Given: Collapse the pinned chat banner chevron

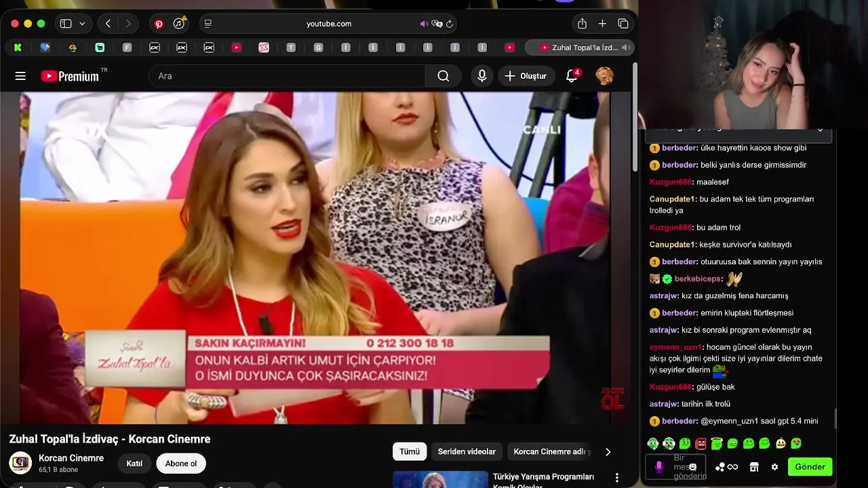Looking at the screenshot, I should (x=821, y=129).
